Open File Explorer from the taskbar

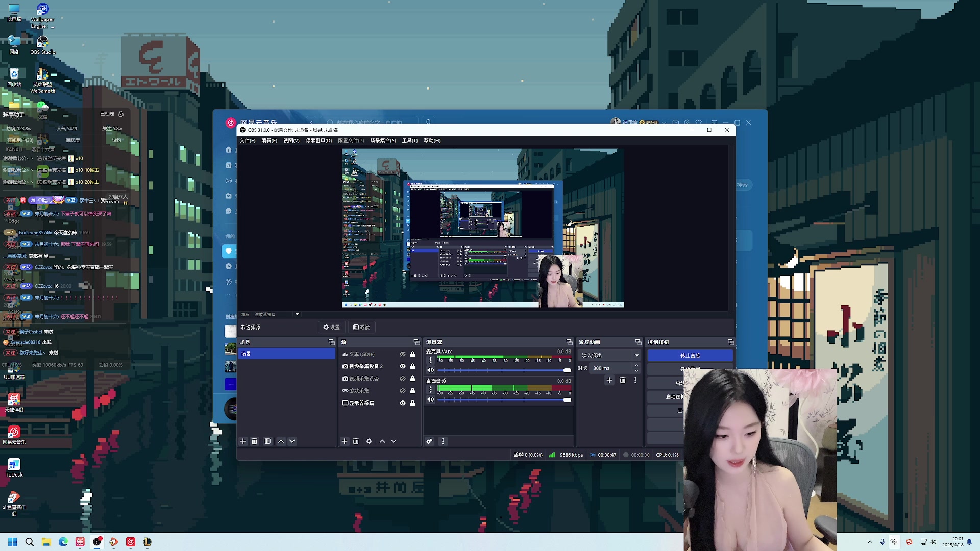(x=46, y=542)
